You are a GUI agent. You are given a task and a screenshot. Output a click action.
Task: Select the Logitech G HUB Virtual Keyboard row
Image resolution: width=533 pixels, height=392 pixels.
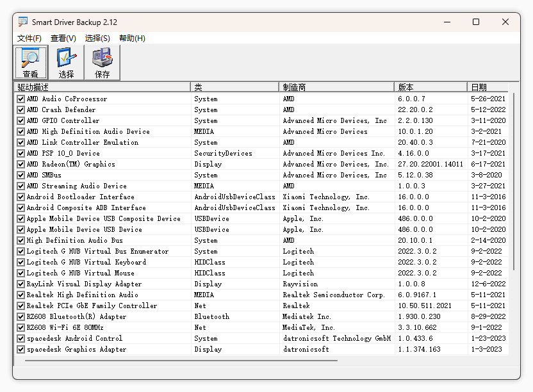(86, 263)
